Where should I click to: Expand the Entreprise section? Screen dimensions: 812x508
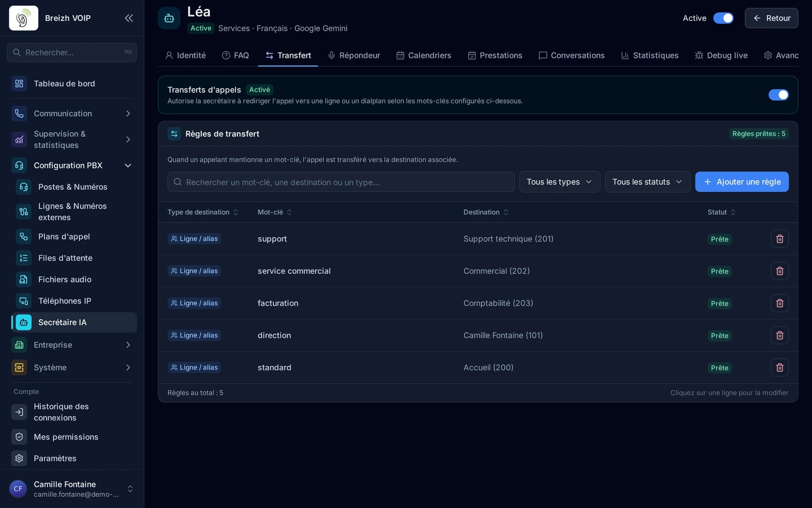pos(72,345)
